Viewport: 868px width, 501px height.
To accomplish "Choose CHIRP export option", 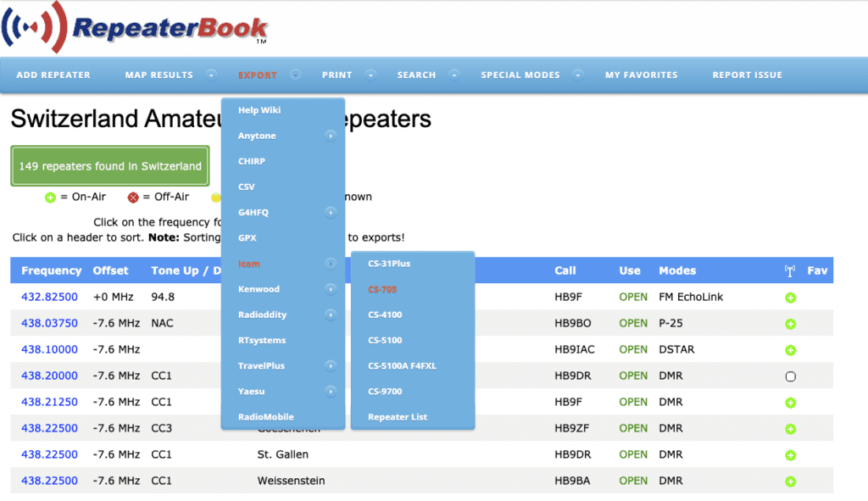I will 252,161.
